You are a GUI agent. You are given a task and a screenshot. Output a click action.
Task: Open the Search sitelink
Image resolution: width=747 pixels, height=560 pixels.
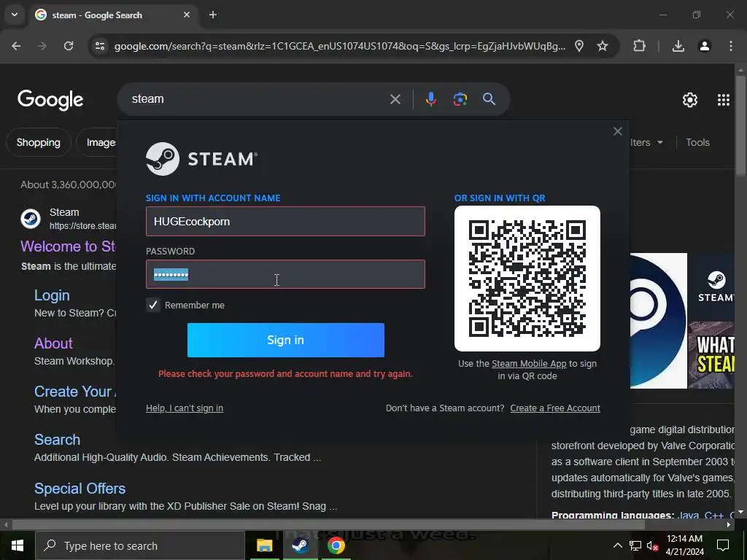pyautogui.click(x=57, y=440)
